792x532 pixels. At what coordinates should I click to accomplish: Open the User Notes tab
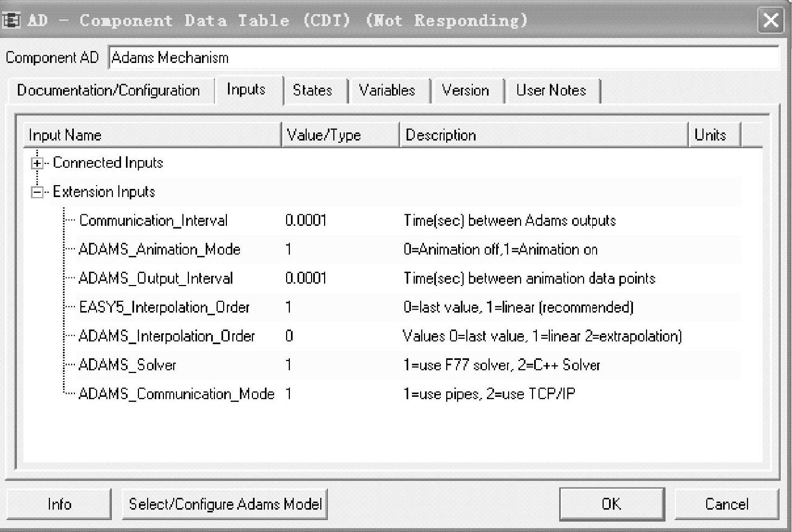[551, 90]
